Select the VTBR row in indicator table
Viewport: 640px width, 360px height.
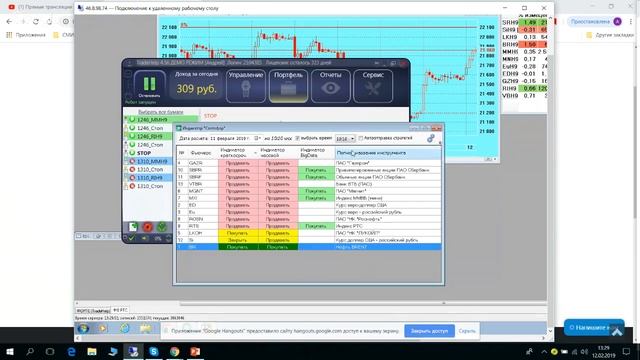tap(309, 184)
